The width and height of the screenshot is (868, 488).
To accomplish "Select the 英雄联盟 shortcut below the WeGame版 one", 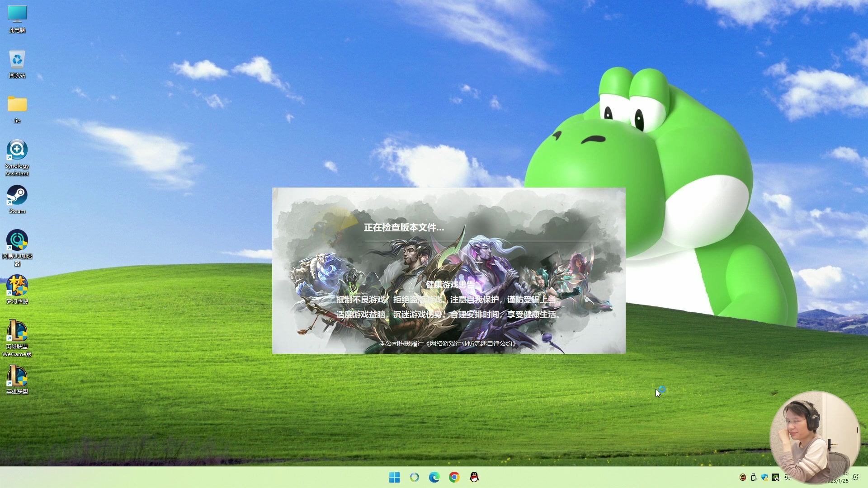I will coord(17,380).
